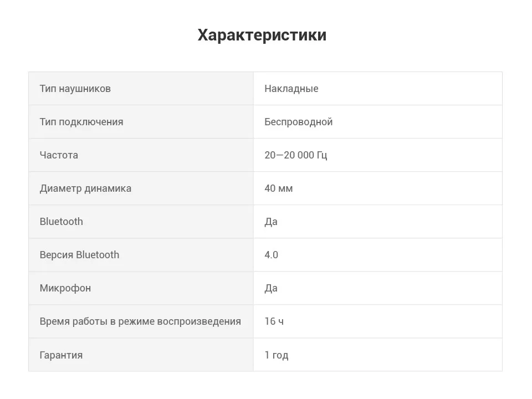Click the Микрофон row label
This screenshot has height=399, width=532.
65,288
